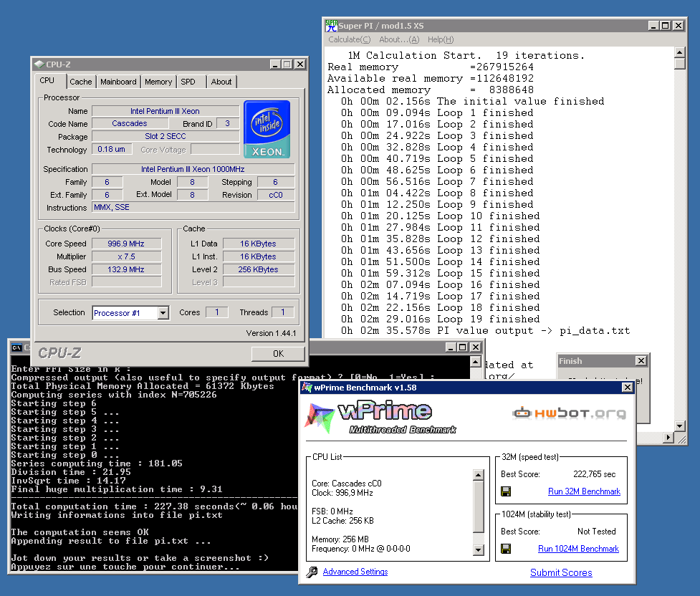Open the SPD tab in CPU-Z
The height and width of the screenshot is (596, 700).
coord(188,82)
